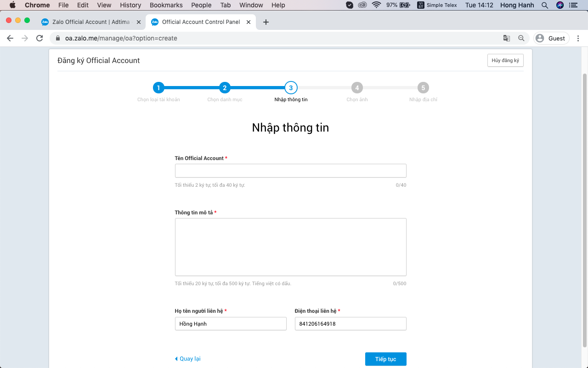Go to step 2 Chọn danh mục
The width and height of the screenshot is (588, 368).
pyautogui.click(x=225, y=87)
